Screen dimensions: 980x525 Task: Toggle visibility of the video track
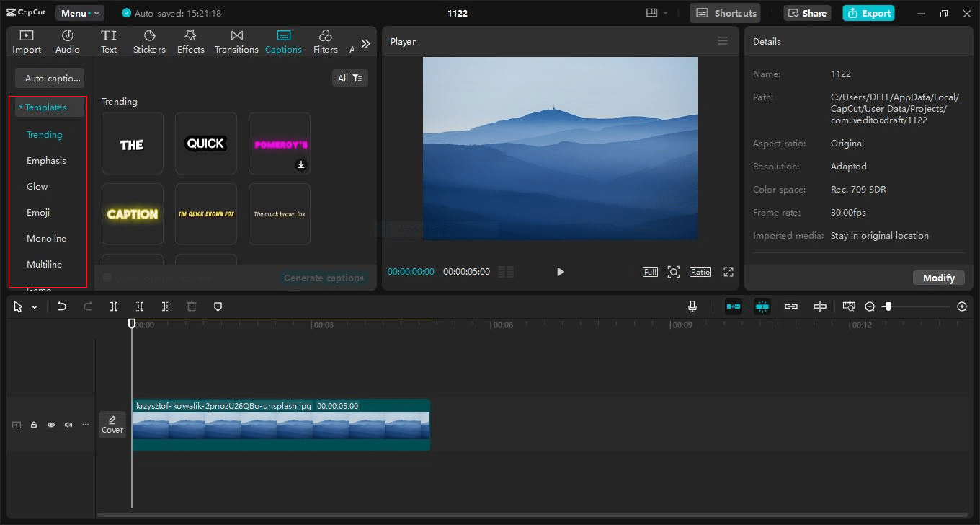point(50,425)
